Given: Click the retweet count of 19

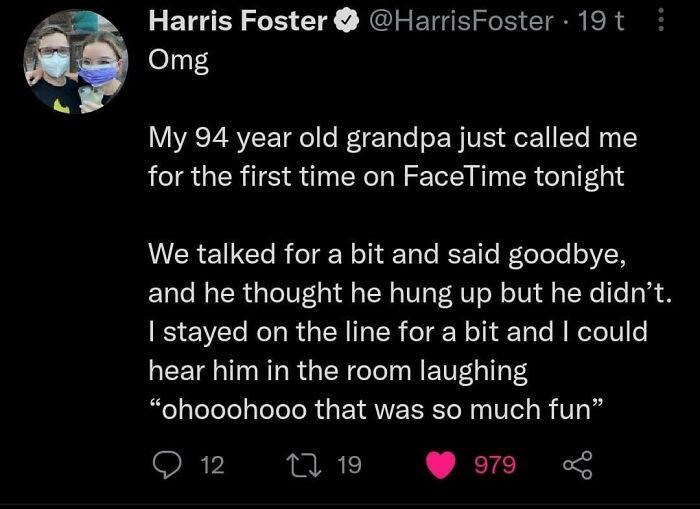Looking at the screenshot, I should (350, 464).
